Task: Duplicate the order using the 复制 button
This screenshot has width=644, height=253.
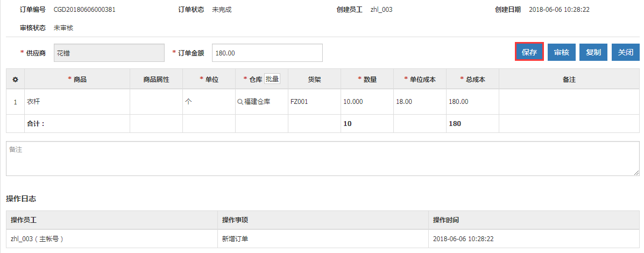Action: (593, 52)
